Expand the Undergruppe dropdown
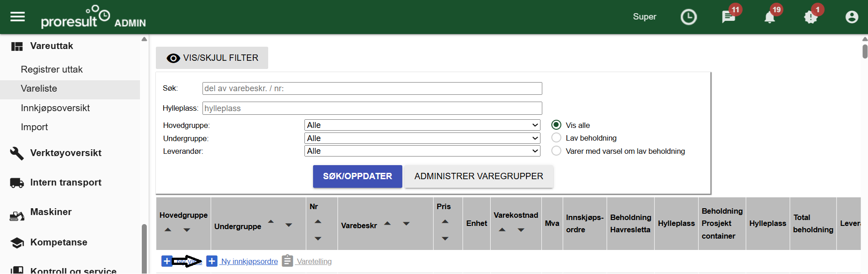Screen dimensions: 868x274 [422, 138]
